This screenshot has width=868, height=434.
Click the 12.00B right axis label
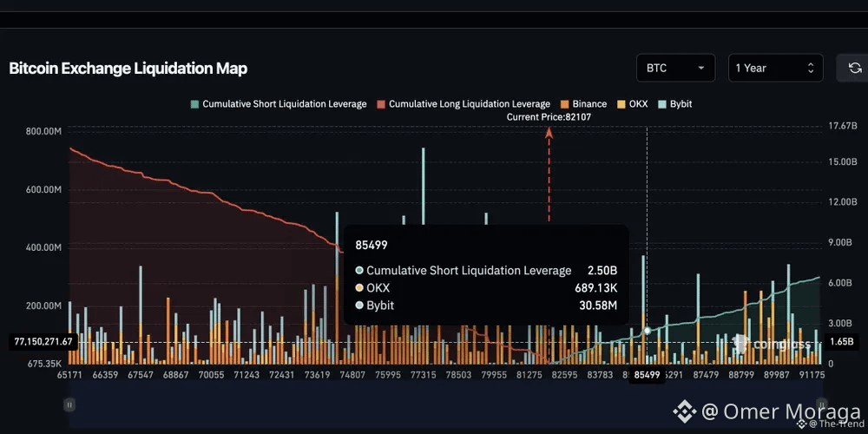pyautogui.click(x=843, y=202)
